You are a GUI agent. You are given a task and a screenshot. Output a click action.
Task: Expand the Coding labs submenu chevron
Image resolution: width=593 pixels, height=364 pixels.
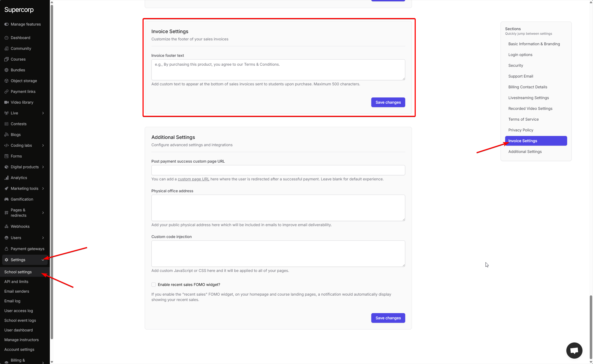[x=43, y=145]
